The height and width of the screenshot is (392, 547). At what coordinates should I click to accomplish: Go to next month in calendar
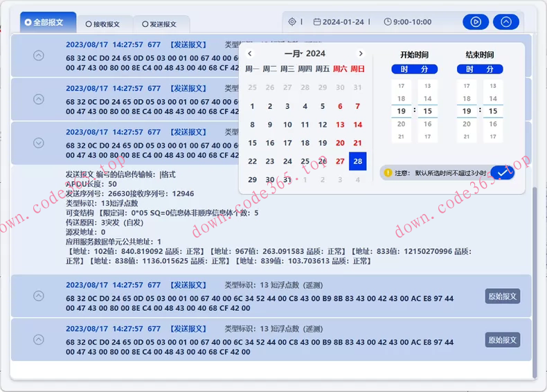[x=360, y=53]
